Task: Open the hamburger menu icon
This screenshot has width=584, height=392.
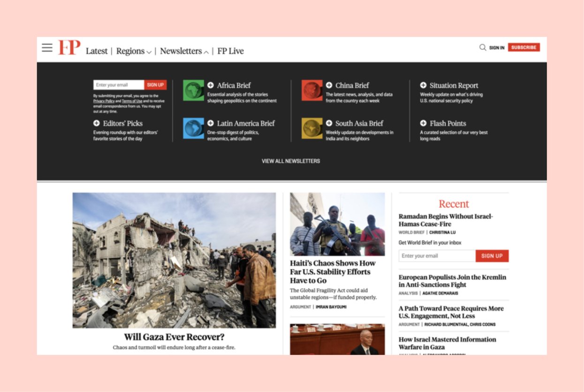Action: point(47,48)
